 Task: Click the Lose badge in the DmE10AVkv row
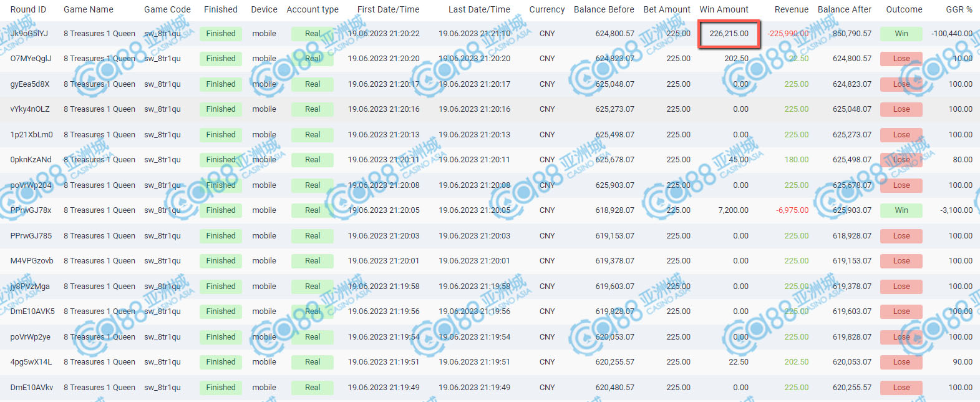coord(901,388)
